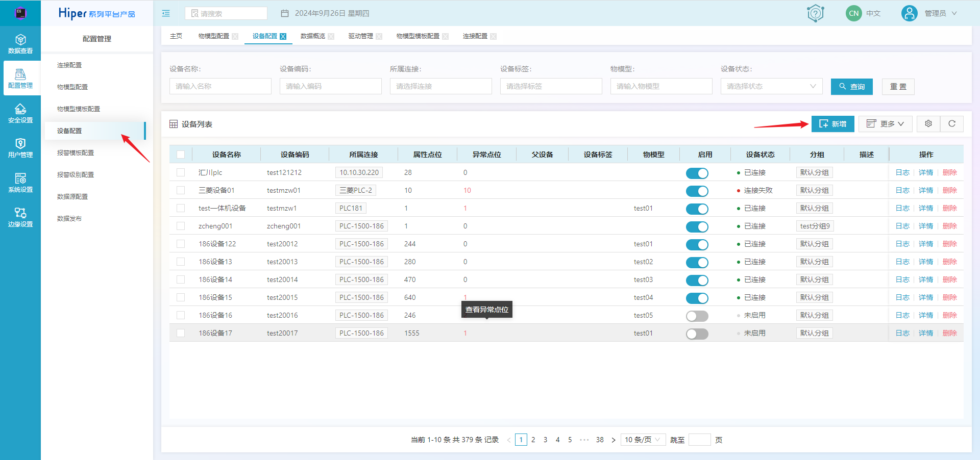Screen dimensions: 980x460
Task: Click the green CN language icon
Action: (x=854, y=13)
